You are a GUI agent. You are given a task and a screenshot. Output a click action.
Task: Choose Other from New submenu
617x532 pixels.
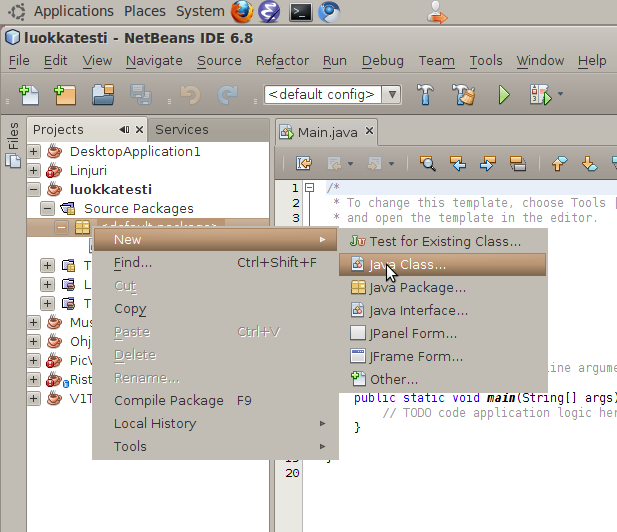tap(442, 379)
